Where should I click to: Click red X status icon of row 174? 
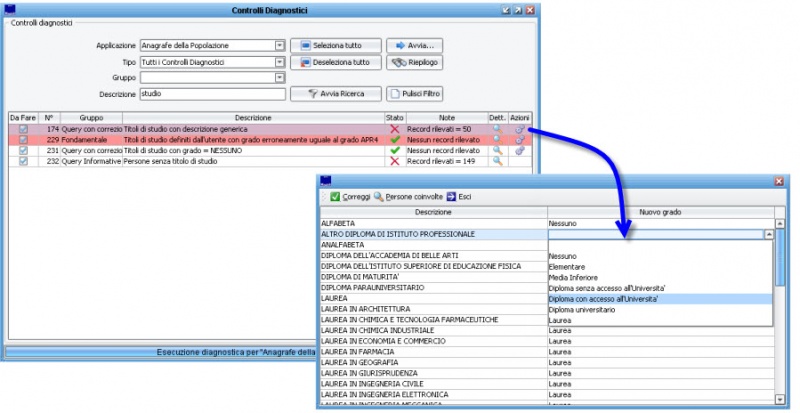(394, 129)
